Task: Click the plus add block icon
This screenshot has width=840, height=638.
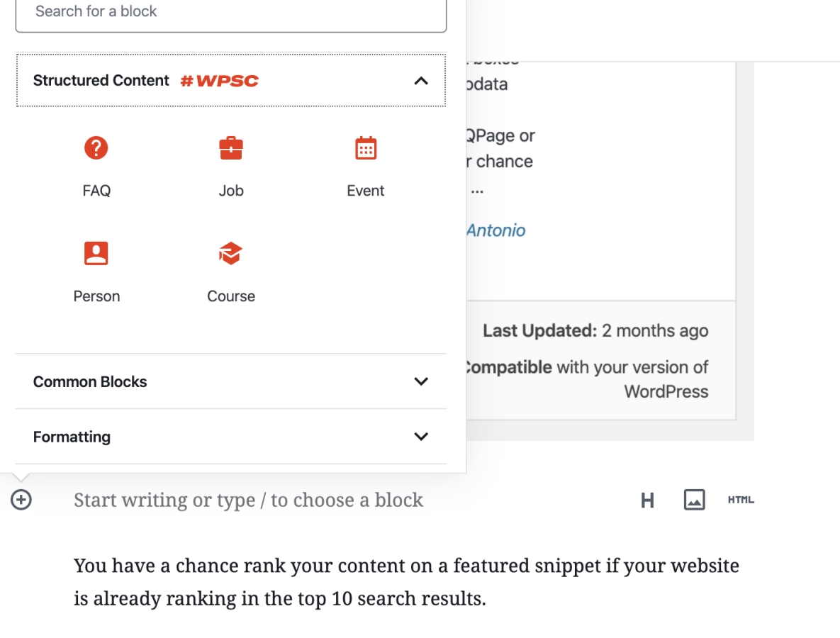Action: click(x=21, y=500)
